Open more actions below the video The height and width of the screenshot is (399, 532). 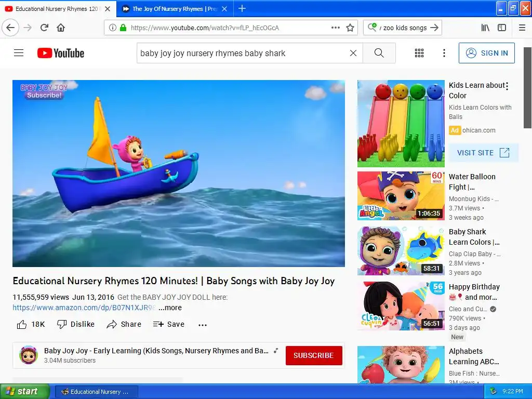pyautogui.click(x=203, y=325)
